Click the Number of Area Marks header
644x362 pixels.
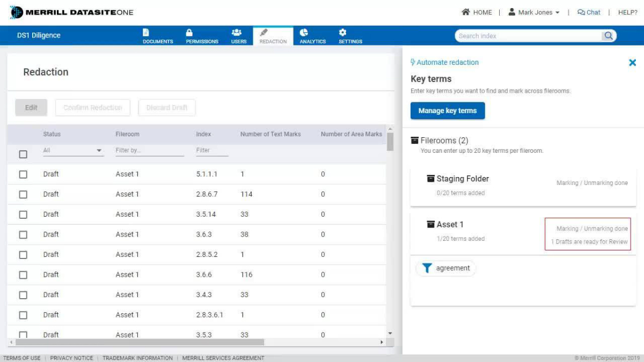coord(352,134)
